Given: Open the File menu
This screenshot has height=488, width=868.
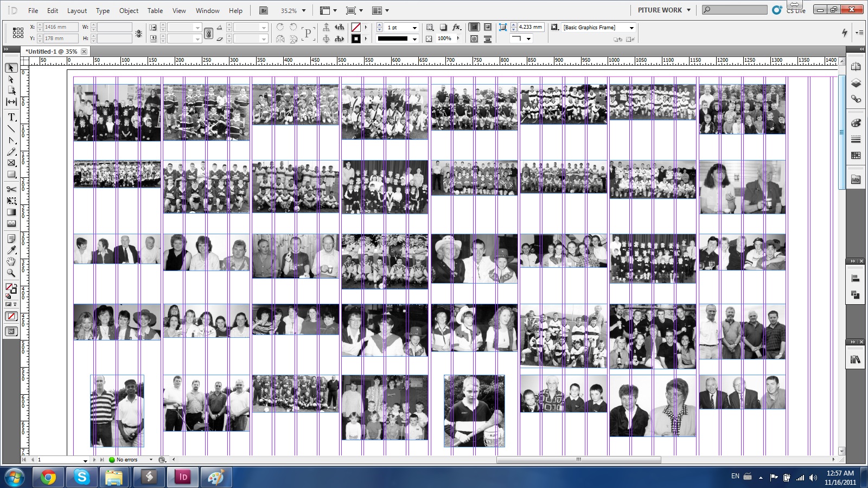Looking at the screenshot, I should [x=33, y=10].
